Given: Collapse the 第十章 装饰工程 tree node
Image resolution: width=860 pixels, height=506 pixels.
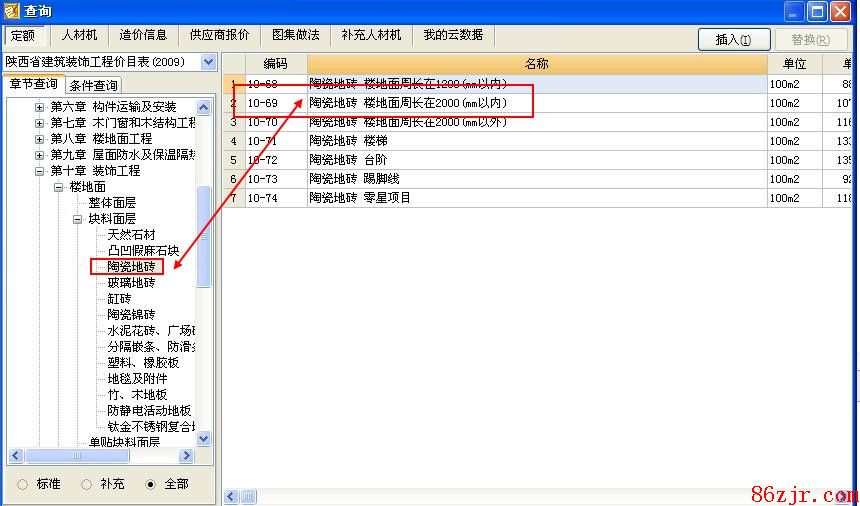Looking at the screenshot, I should coord(40,171).
